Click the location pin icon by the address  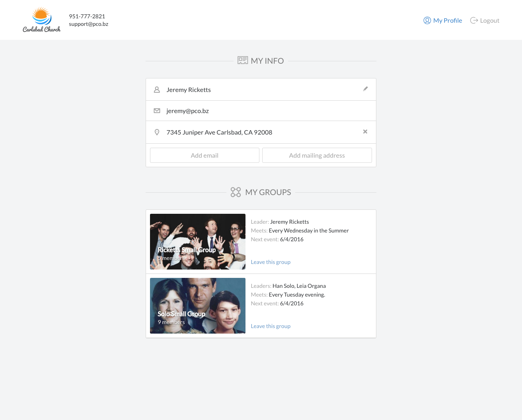[157, 132]
